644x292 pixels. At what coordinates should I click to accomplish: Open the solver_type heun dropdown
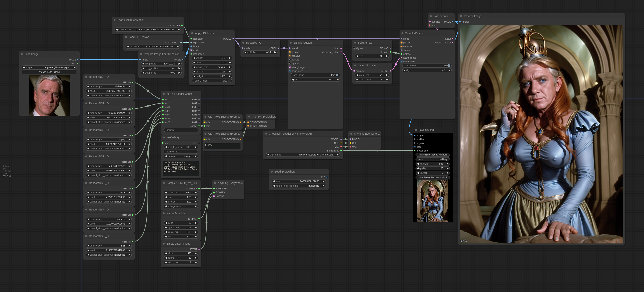[x=181, y=193]
